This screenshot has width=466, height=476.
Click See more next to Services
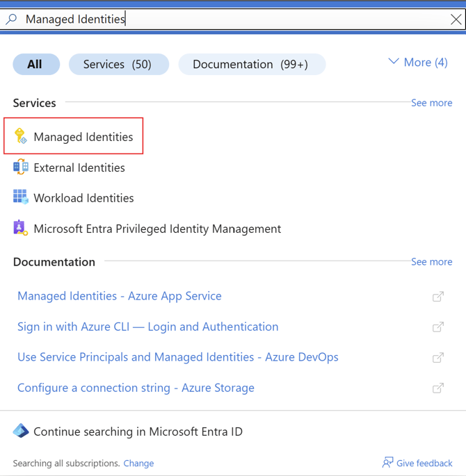(431, 103)
